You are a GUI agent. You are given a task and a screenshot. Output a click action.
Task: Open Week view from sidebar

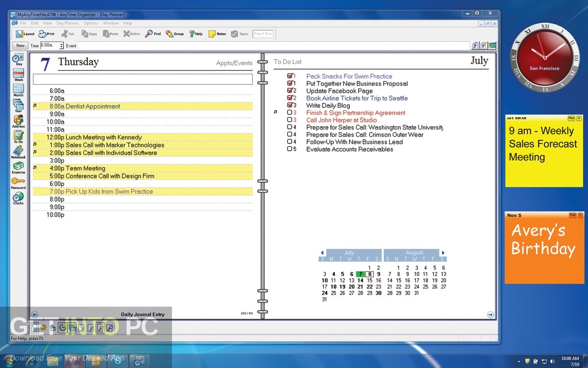tap(19, 75)
